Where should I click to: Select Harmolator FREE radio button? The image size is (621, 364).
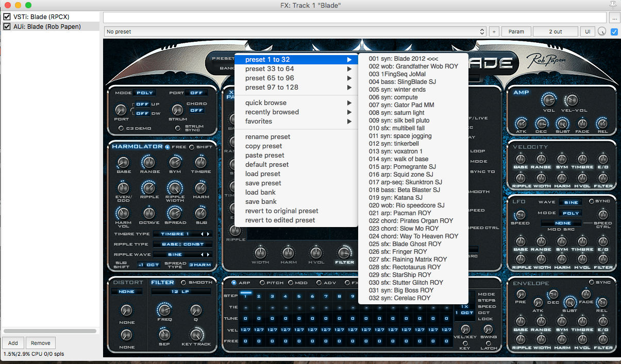(x=167, y=147)
